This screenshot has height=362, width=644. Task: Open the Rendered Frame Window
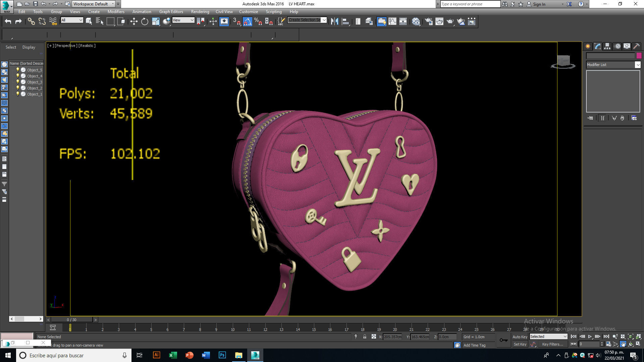point(439,21)
